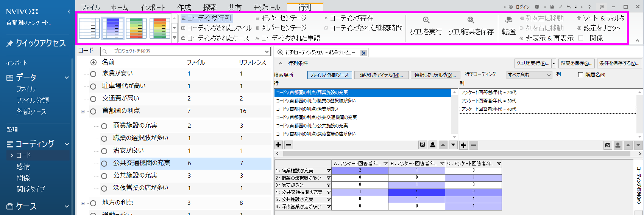This screenshot has width=644, height=215.
Task: Collapse the navigation sidebar chevron
Action: 69,12
